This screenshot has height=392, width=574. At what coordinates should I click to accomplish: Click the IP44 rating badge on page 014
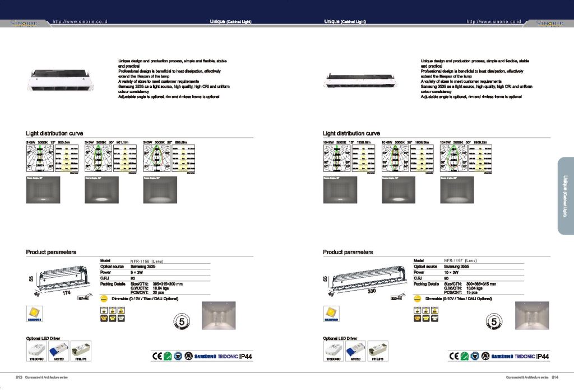(542, 356)
